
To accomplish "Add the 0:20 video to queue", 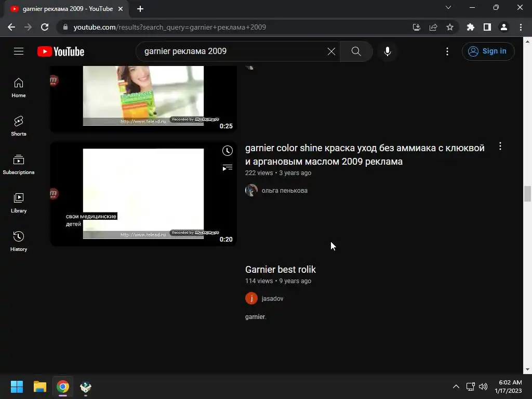I will pos(228,168).
